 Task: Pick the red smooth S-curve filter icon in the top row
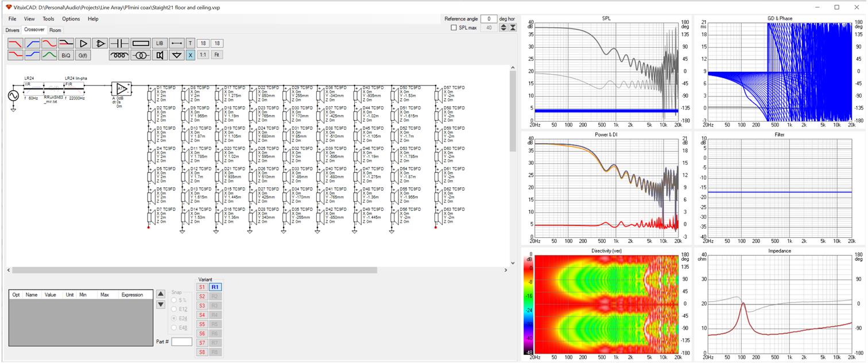point(49,43)
